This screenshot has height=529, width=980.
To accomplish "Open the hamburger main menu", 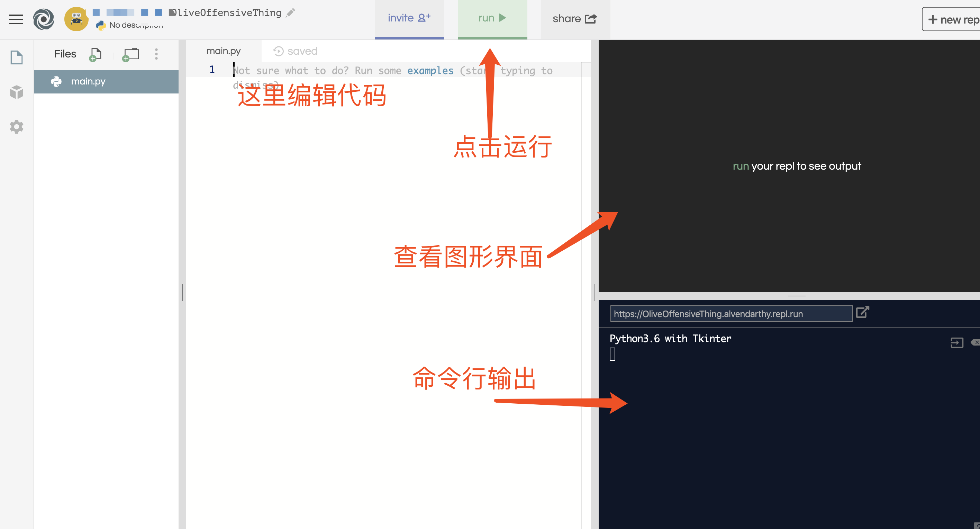I will coord(16,19).
